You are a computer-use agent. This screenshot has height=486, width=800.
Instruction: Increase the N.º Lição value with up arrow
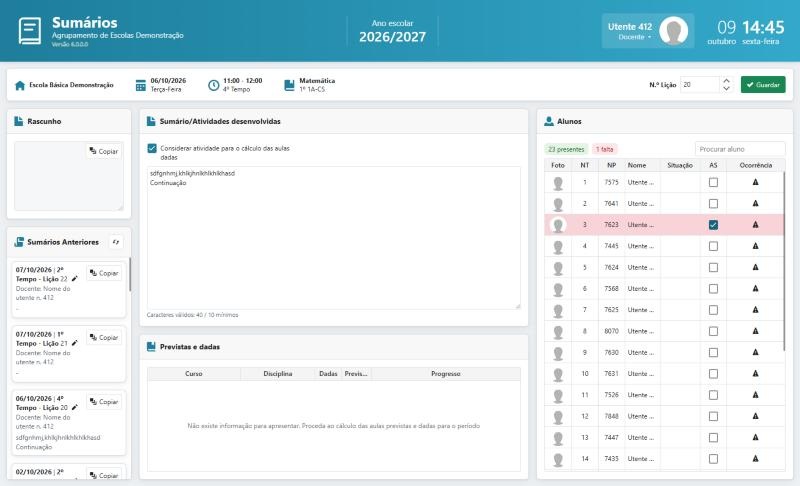click(727, 81)
